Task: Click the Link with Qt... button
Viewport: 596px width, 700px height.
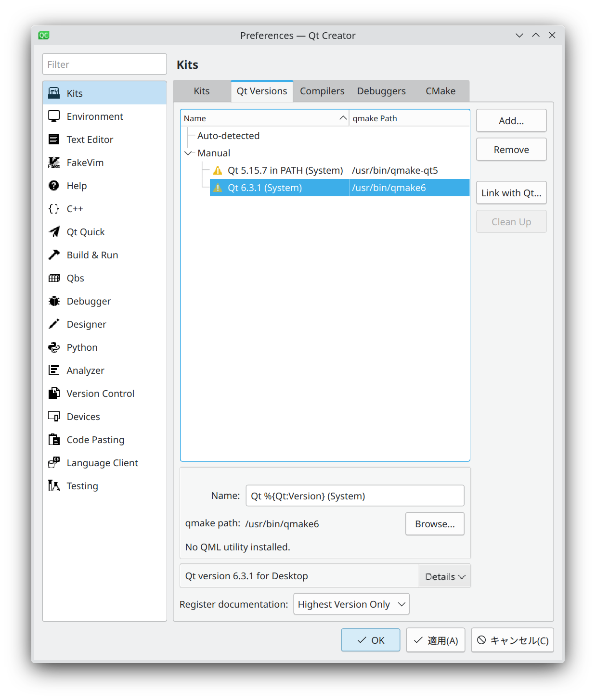Action: pos(511,193)
